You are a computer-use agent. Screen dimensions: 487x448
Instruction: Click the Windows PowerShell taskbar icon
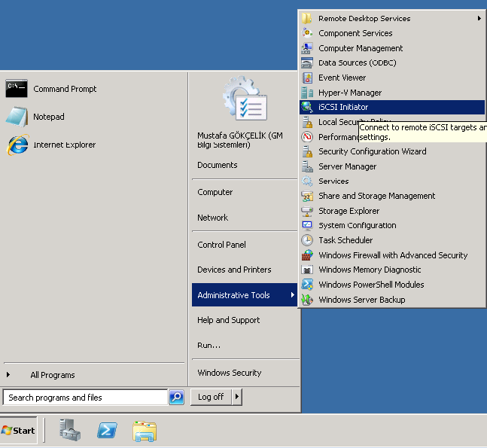pos(108,431)
